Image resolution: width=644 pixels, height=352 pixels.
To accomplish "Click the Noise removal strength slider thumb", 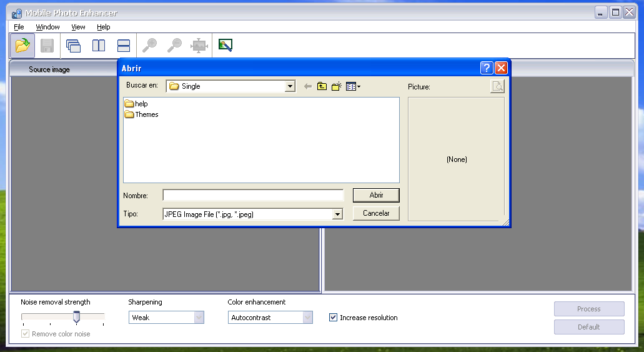I will pyautogui.click(x=76, y=317).
